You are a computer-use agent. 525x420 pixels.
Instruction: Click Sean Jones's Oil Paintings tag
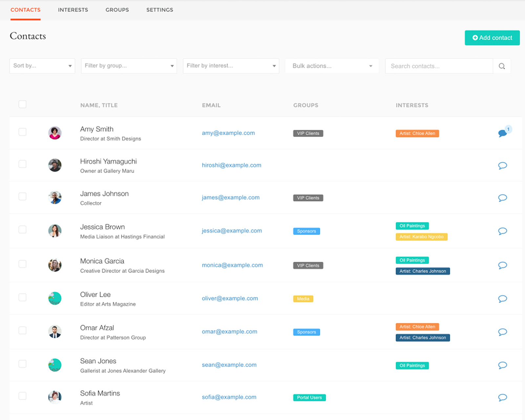coord(412,366)
